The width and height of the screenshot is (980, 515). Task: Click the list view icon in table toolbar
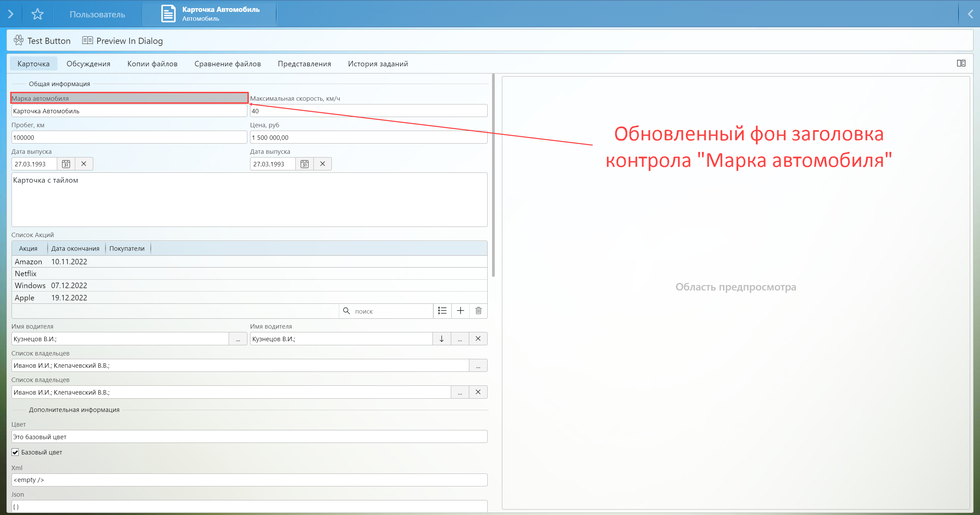click(442, 311)
